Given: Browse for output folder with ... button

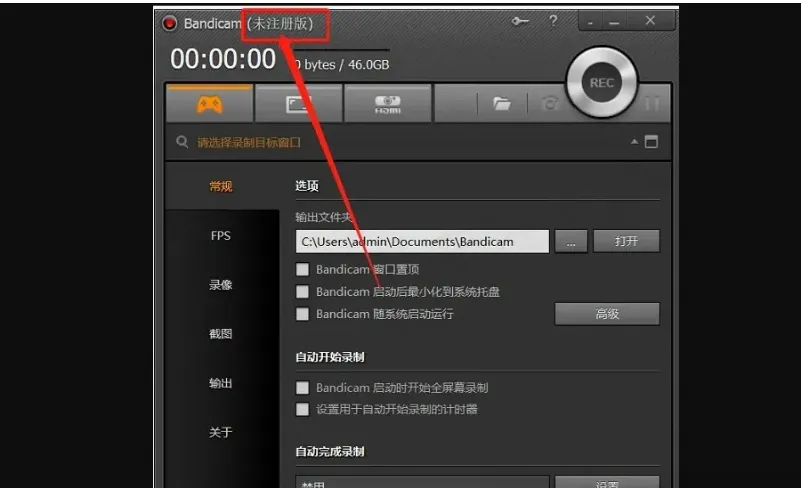Looking at the screenshot, I should [571, 241].
